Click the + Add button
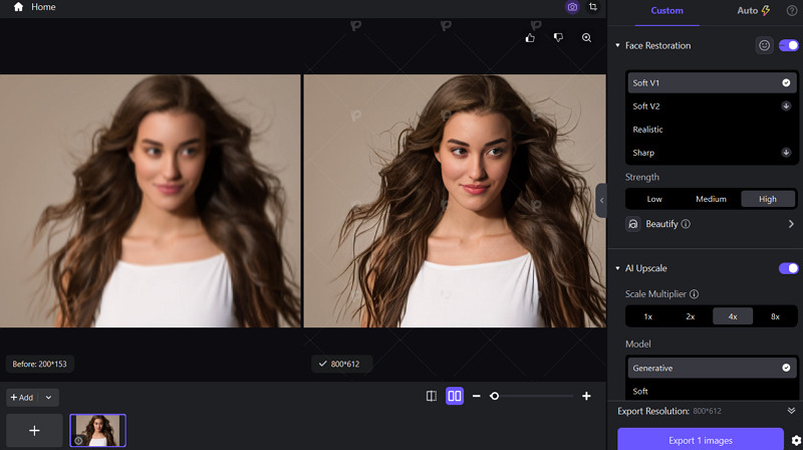Viewport: 803px width, 450px height. tap(22, 397)
